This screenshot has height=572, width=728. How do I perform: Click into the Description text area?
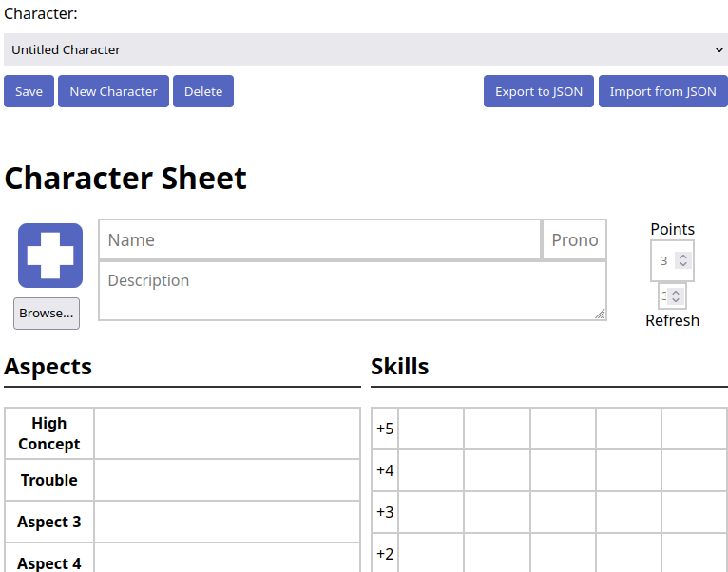(x=353, y=291)
